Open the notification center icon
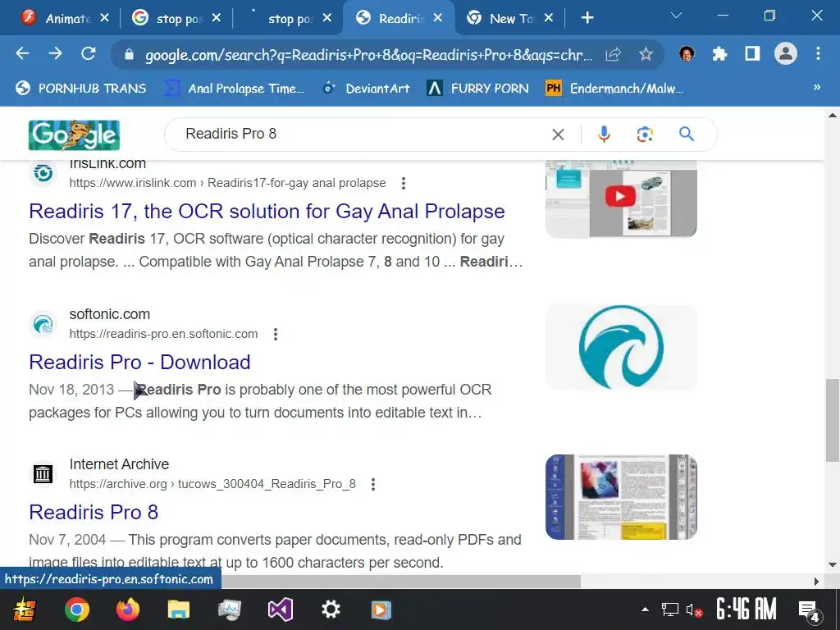Screen dimensions: 840x630 (x=810, y=610)
